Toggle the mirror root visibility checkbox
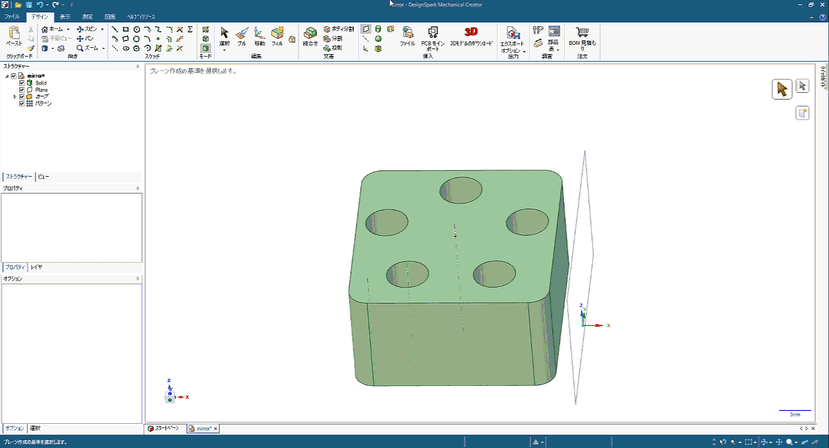Viewport: 829px width, 448px height. 14,76
